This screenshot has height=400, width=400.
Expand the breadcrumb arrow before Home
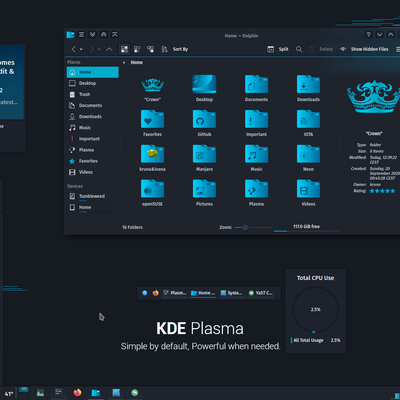[x=124, y=62]
